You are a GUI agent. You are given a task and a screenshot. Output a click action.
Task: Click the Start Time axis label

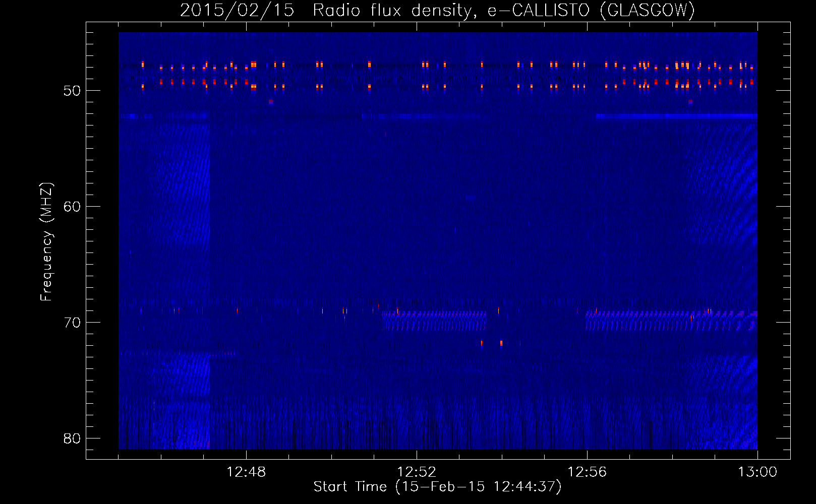(437, 487)
